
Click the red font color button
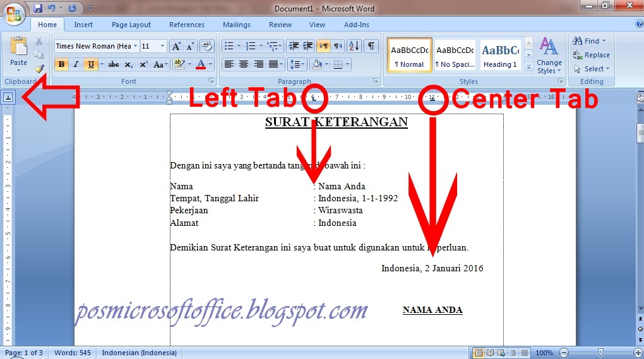point(201,64)
